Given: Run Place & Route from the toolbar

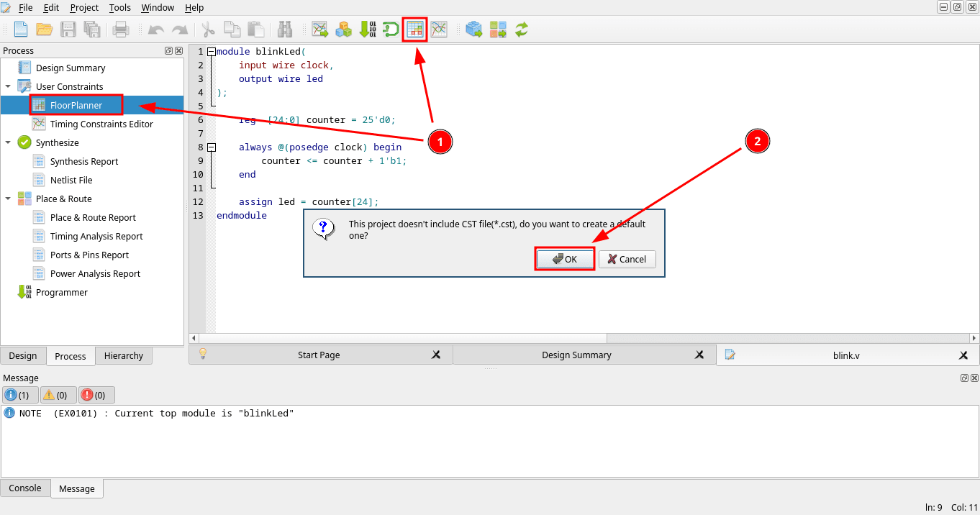Looking at the screenshot, I should tap(498, 29).
